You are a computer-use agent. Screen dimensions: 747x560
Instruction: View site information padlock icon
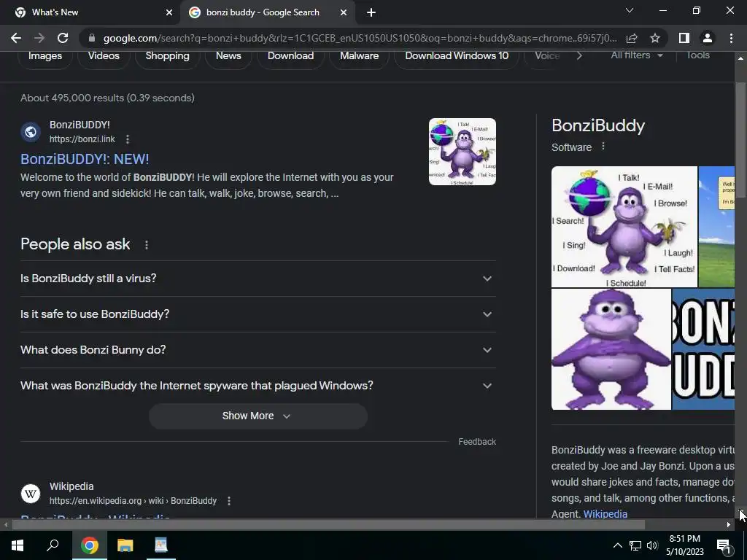(x=92, y=38)
